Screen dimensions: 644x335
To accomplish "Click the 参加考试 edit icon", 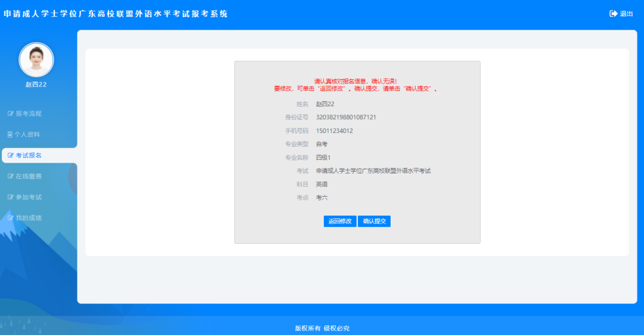I will (x=10, y=197).
